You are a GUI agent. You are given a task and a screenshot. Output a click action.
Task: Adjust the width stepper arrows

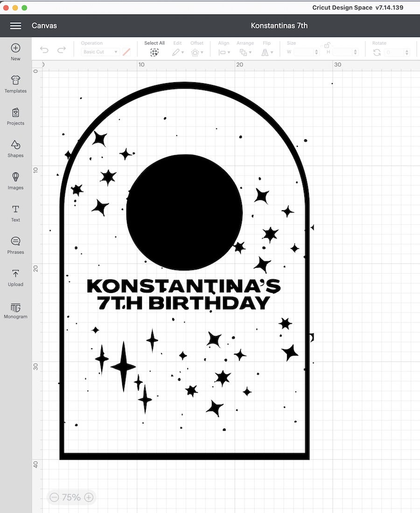pyautogui.click(x=316, y=52)
